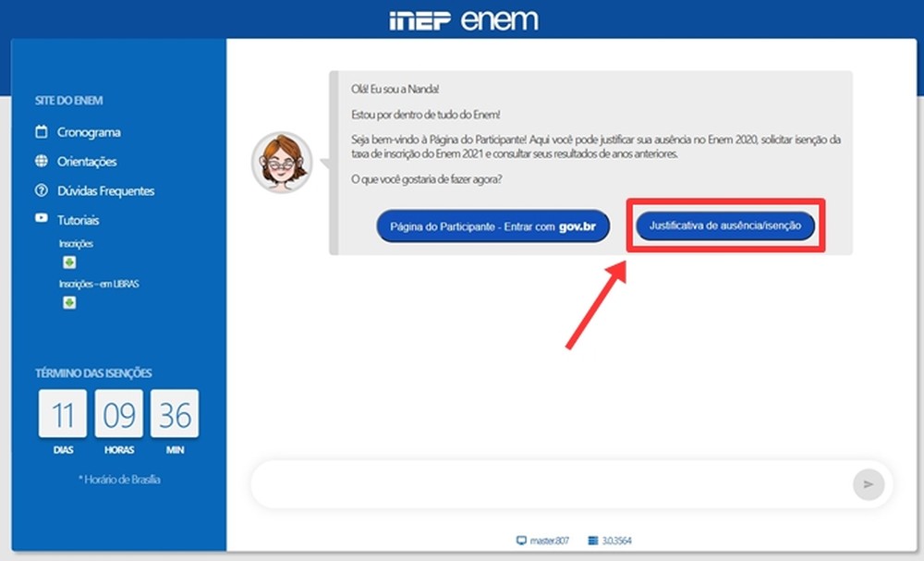
Task: Click the send message arrow button
Action: (869, 484)
